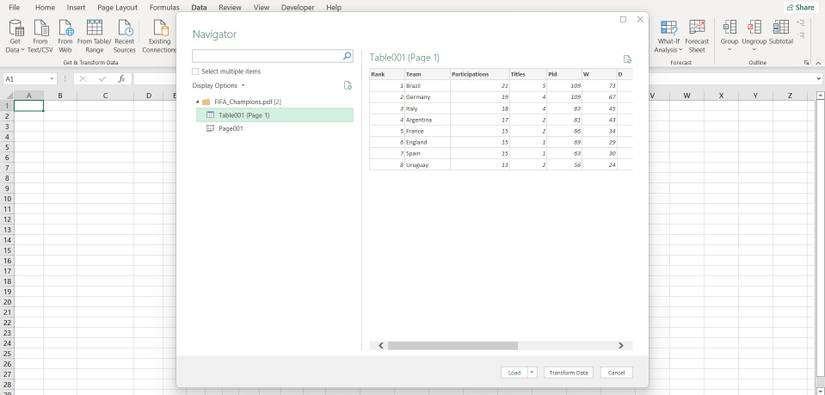Open What-If Analysis tool
The width and height of the screenshot is (825, 395).
[668, 36]
